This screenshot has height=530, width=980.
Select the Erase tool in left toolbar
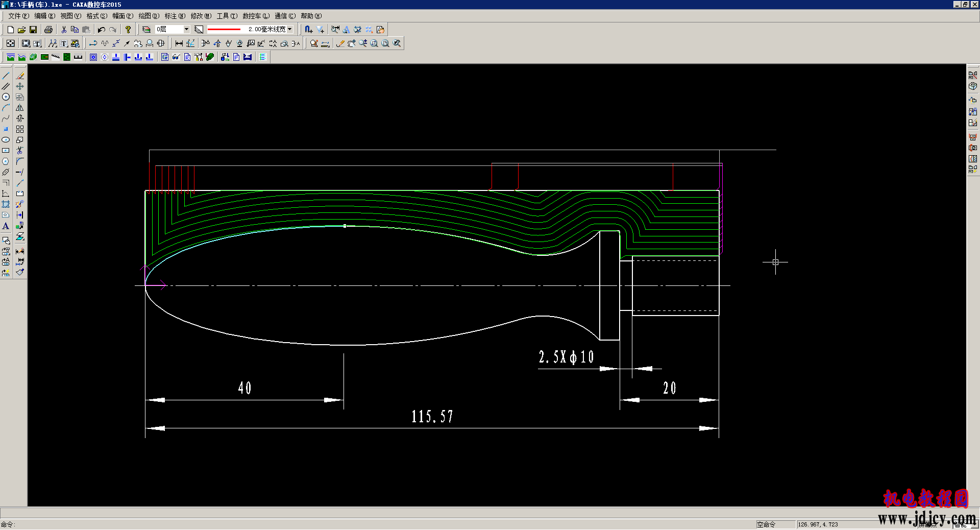[20, 76]
